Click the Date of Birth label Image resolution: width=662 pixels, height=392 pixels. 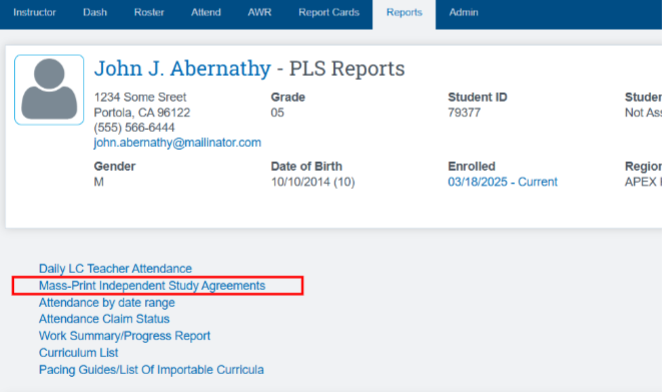tap(307, 166)
